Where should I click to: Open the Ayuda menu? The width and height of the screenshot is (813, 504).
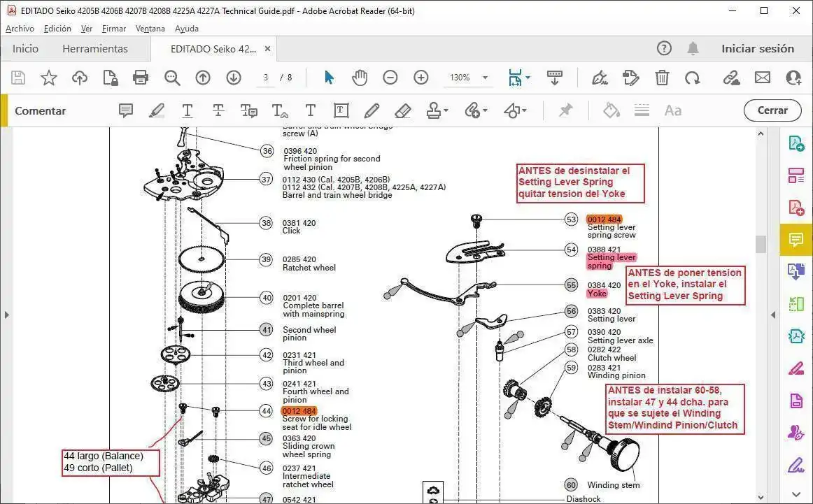187,29
